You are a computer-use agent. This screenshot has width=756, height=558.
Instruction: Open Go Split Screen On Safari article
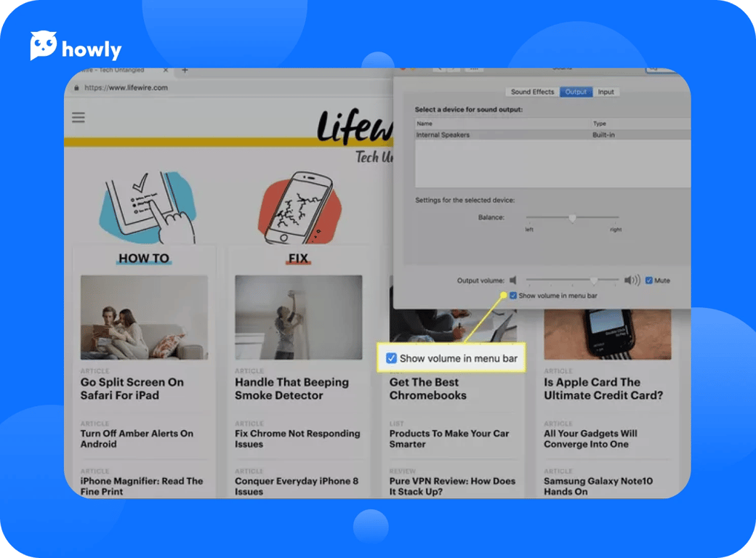(x=132, y=389)
